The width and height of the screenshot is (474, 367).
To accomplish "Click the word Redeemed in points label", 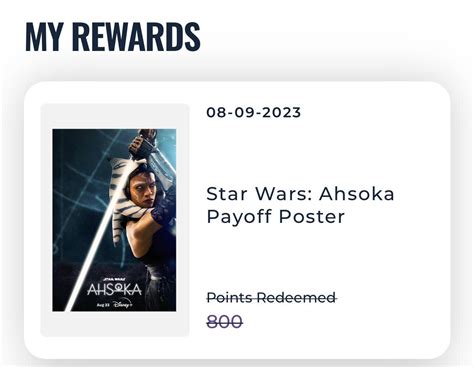I will 296,298.
